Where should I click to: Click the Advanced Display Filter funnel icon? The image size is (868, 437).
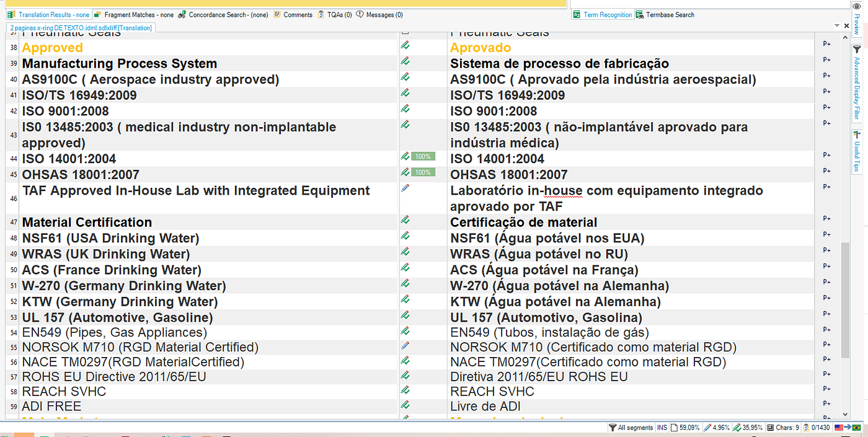pyautogui.click(x=857, y=49)
